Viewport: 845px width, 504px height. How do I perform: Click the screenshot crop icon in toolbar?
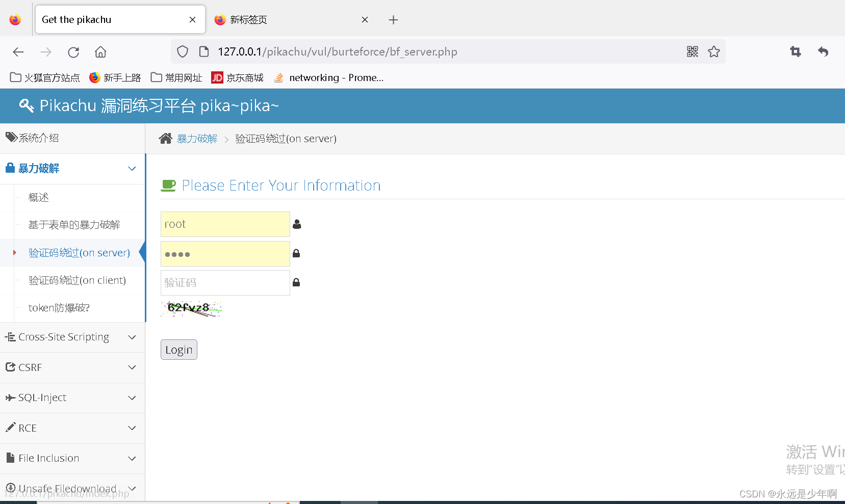pos(796,51)
